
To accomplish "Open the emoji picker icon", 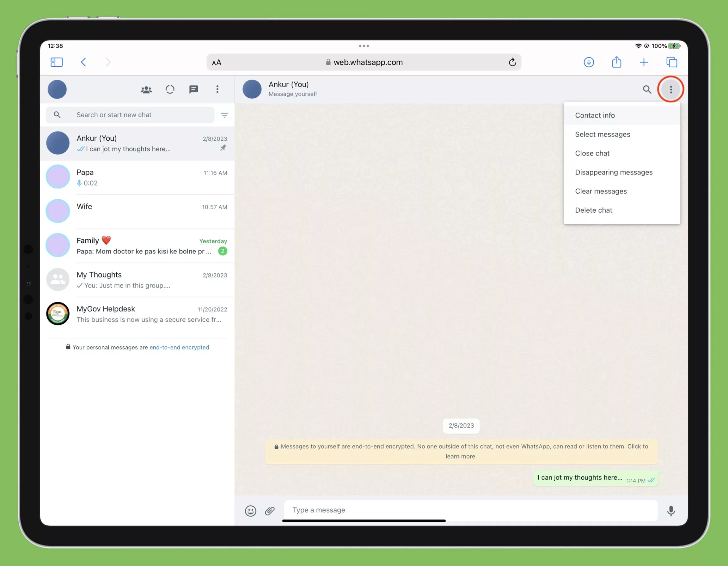I will [250, 511].
